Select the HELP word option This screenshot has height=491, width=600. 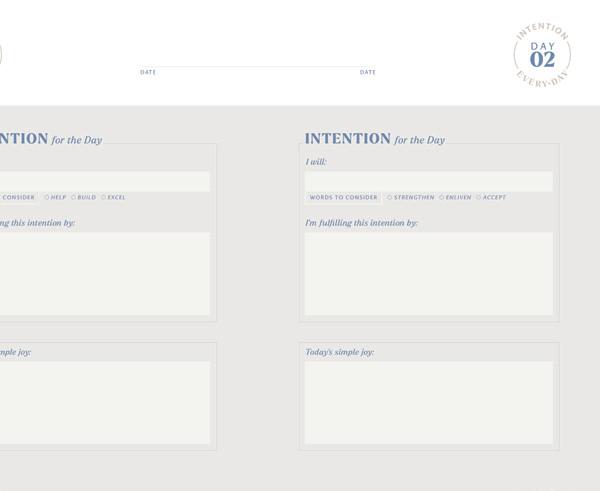click(x=55, y=197)
